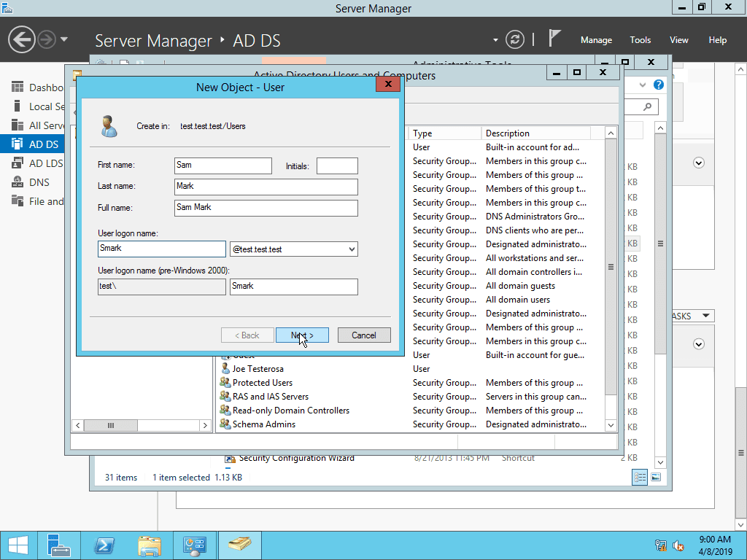Open the View menu in Server Manager
The image size is (747, 560).
tap(679, 40)
